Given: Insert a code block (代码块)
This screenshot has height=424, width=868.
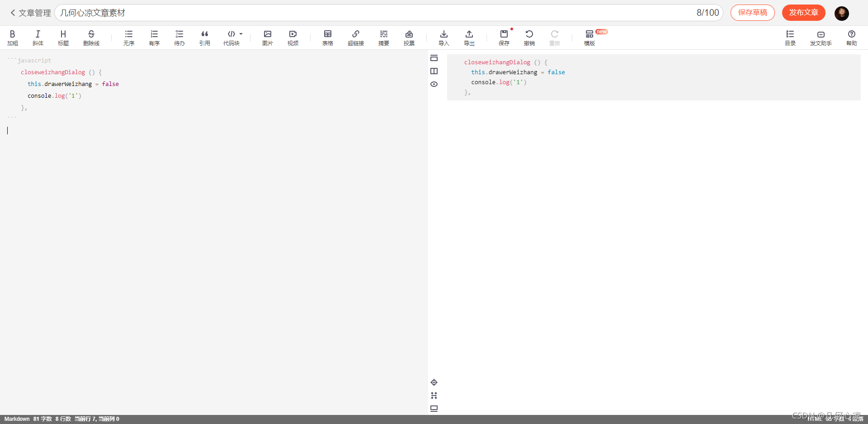Looking at the screenshot, I should click(231, 38).
